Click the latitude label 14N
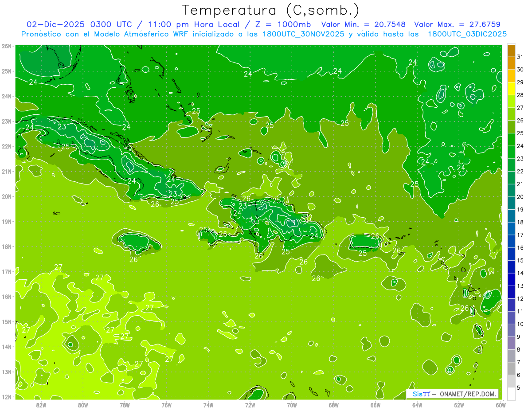This screenshot has height=411, width=532. (x=7, y=347)
